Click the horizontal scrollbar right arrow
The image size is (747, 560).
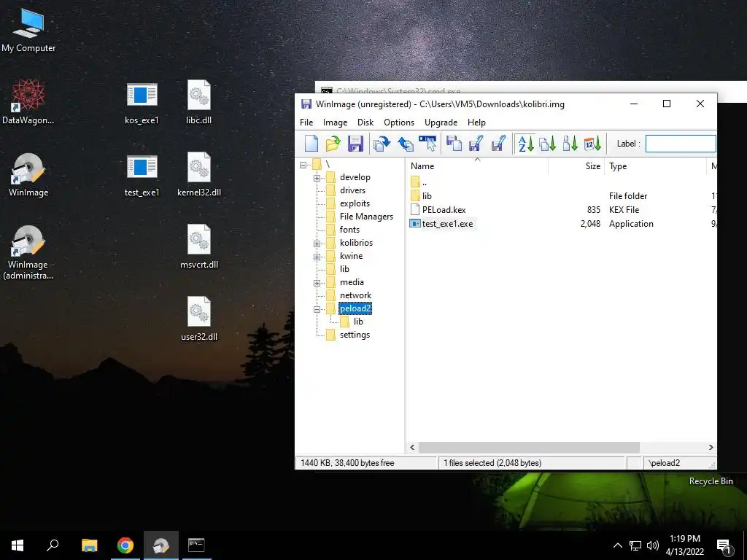tap(711, 448)
